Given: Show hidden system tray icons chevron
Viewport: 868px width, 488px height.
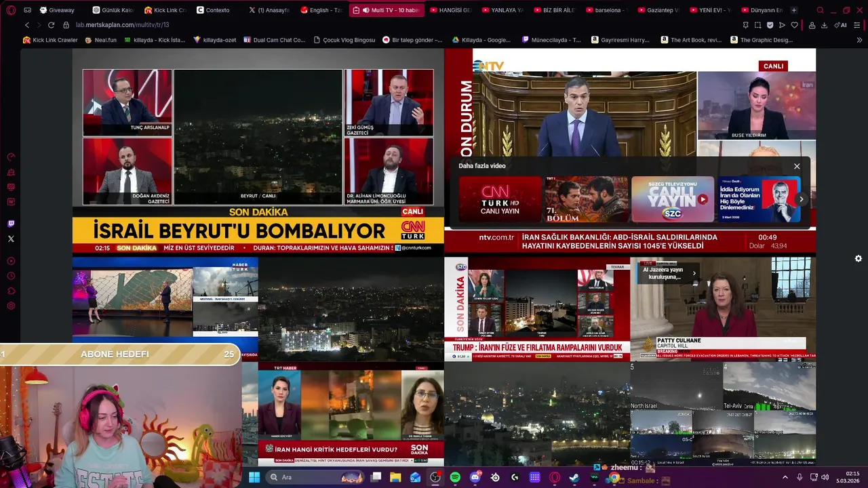Looking at the screenshot, I should [x=785, y=477].
